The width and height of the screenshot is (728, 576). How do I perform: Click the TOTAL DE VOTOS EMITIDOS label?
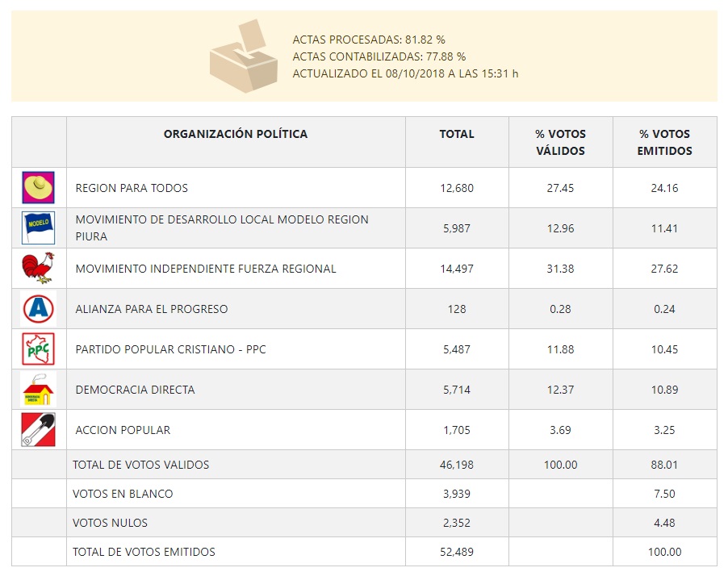(144, 552)
